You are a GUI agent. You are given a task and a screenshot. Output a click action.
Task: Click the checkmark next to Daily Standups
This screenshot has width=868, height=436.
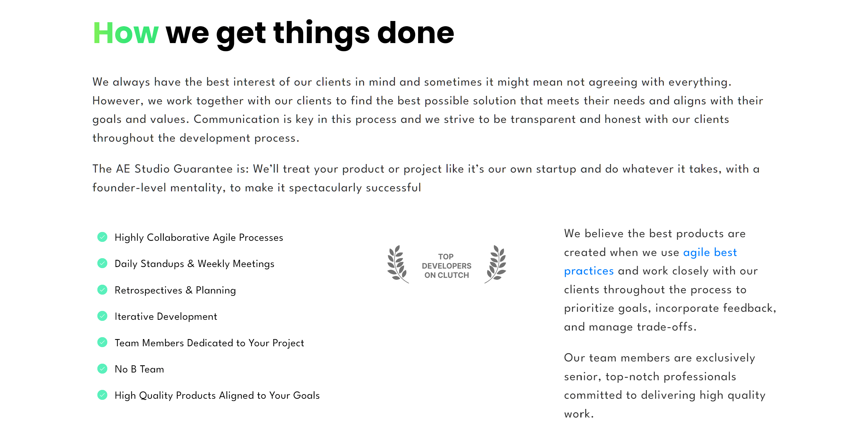[x=102, y=263]
